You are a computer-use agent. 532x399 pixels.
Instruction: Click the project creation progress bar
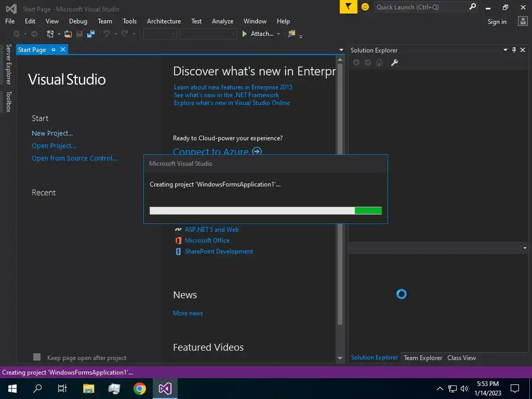click(x=265, y=211)
